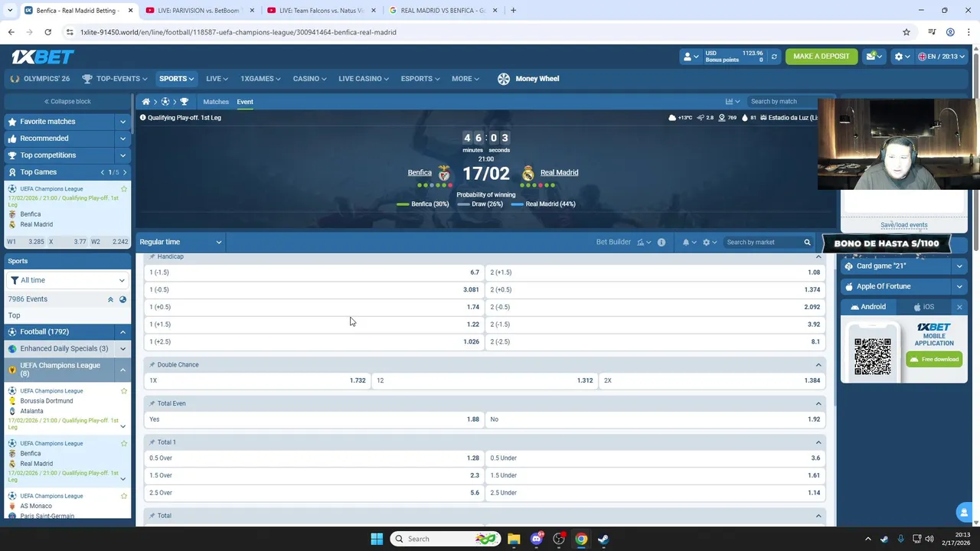Select Total Even Yes at 1.88

click(x=315, y=419)
